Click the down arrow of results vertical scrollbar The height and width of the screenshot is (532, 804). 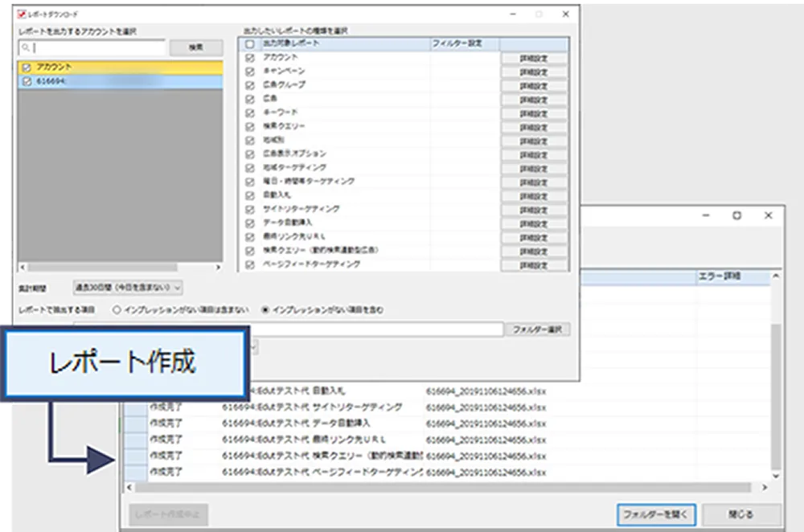point(775,477)
